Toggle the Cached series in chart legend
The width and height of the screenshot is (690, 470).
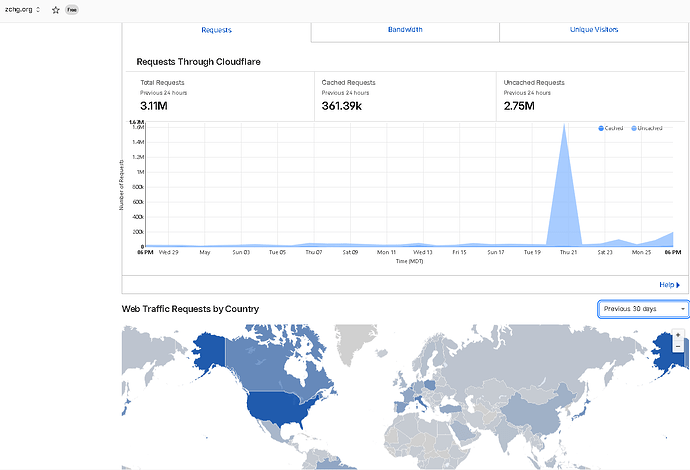click(x=611, y=128)
